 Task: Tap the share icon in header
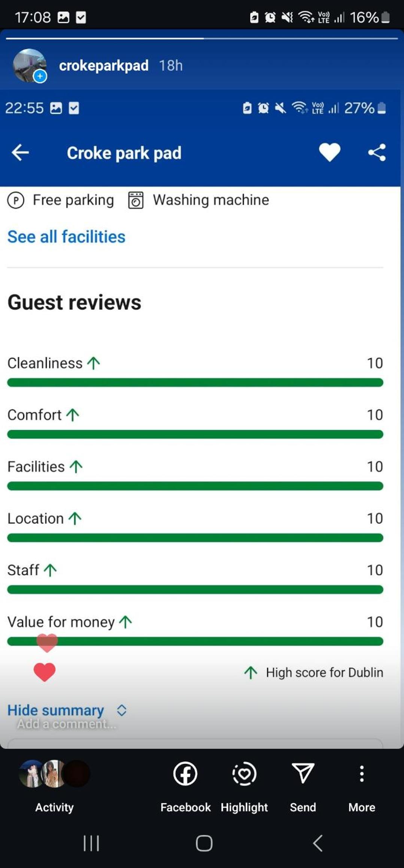tap(377, 153)
